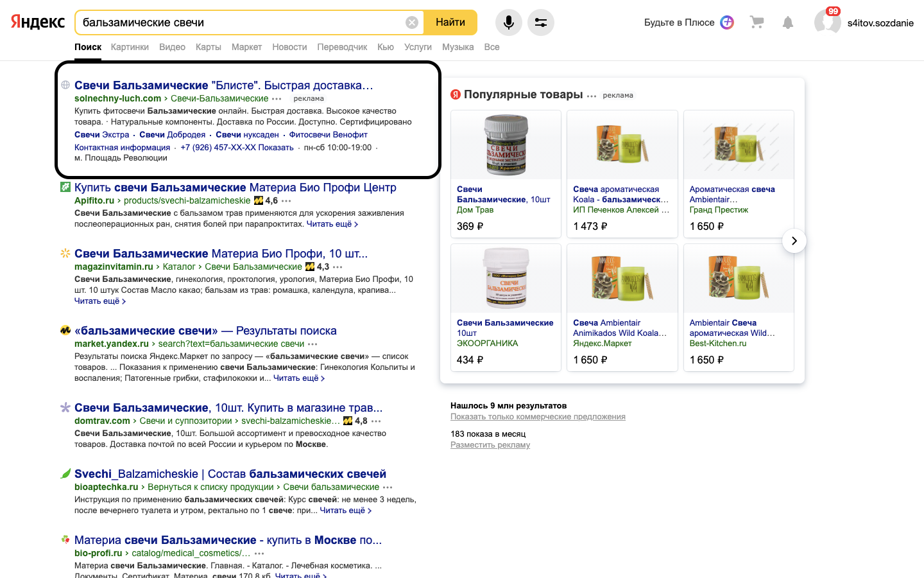This screenshot has height=578, width=924.
Task: Show next popular products with arrow
Action: click(794, 241)
